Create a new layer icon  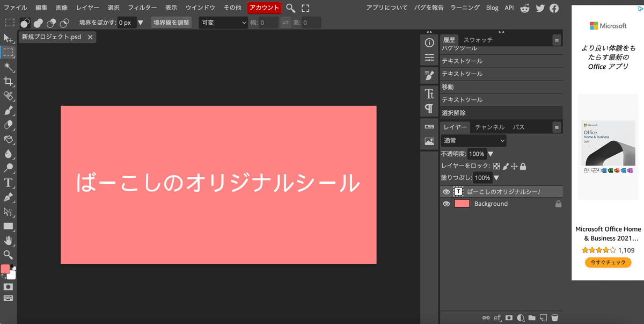click(x=543, y=318)
